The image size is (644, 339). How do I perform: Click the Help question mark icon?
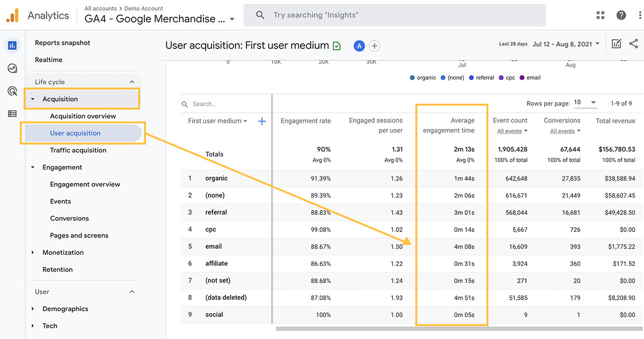click(621, 15)
